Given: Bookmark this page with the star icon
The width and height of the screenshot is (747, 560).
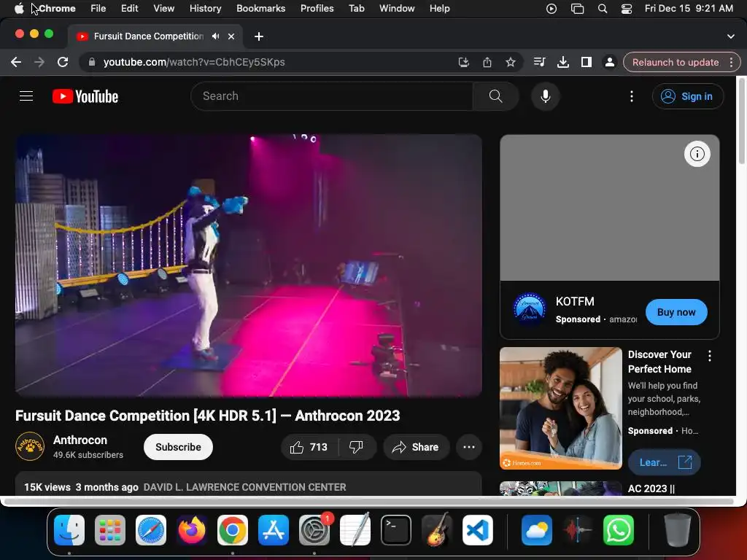Looking at the screenshot, I should 511,62.
